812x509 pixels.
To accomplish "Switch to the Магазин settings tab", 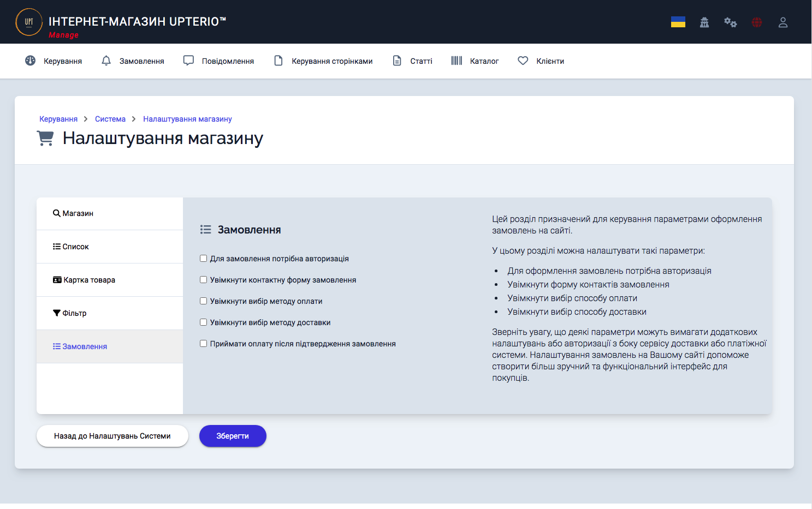I will pos(110,213).
